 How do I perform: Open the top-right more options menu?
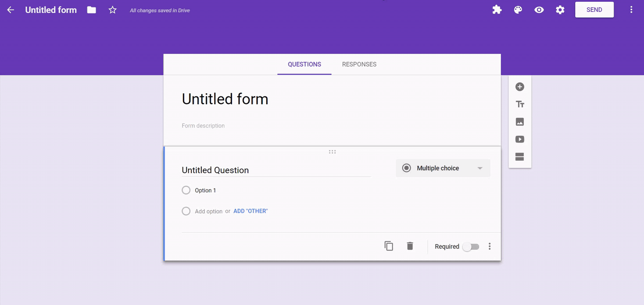[x=631, y=10]
